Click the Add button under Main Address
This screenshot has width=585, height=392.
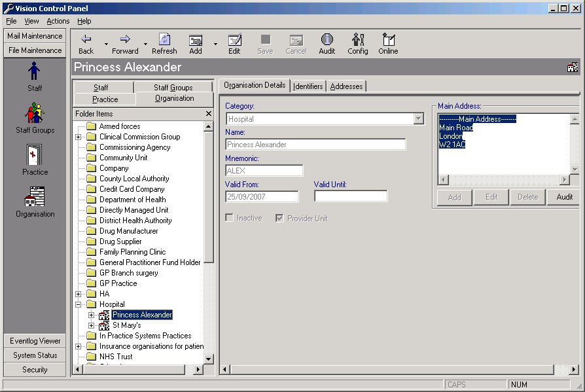point(454,197)
